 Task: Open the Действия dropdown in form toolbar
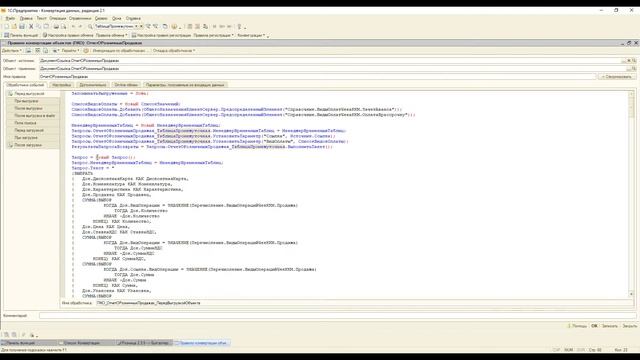pos(12,51)
